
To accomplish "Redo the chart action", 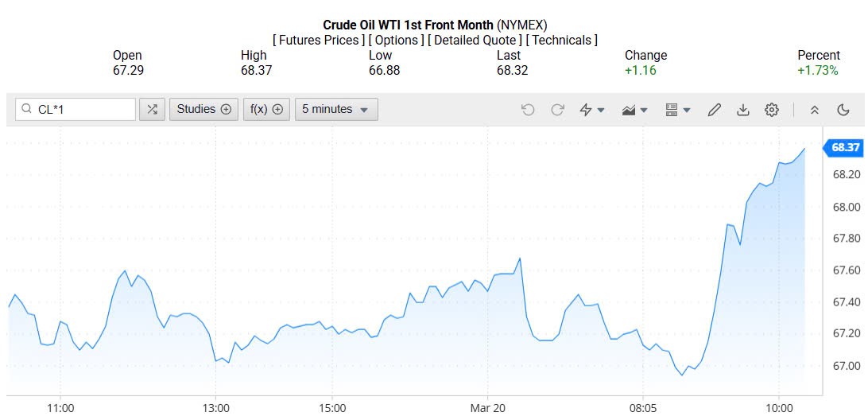I will pos(557,110).
